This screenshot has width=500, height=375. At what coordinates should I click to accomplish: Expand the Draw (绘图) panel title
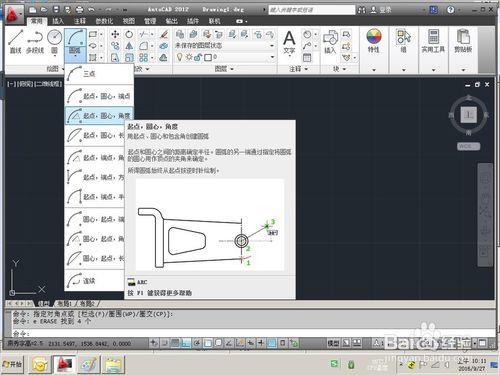[x=55, y=69]
